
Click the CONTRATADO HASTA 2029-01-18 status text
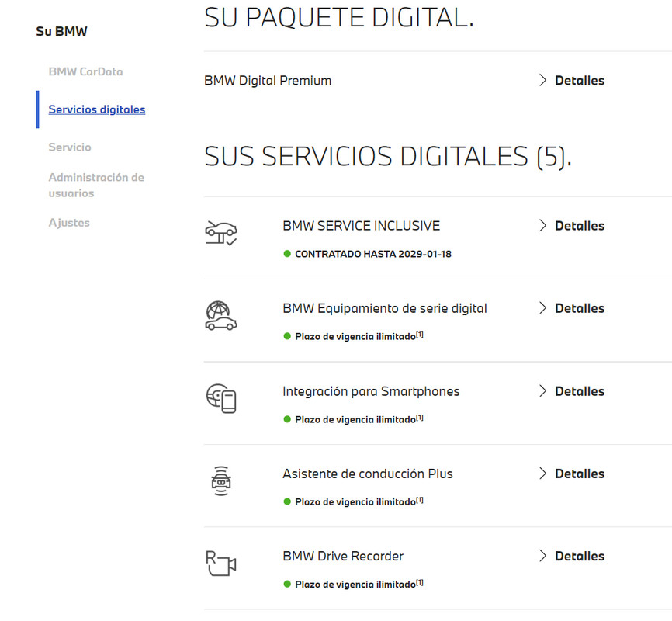click(x=373, y=254)
